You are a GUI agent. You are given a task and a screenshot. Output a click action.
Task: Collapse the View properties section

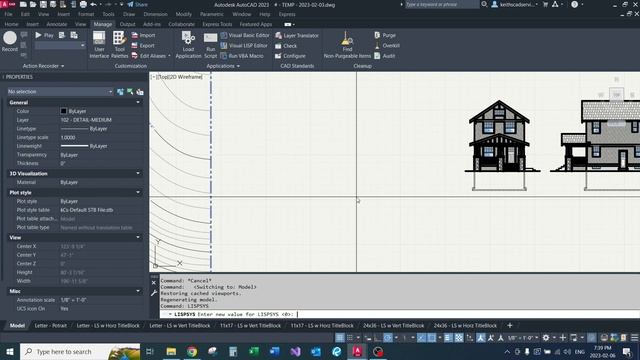(138, 237)
